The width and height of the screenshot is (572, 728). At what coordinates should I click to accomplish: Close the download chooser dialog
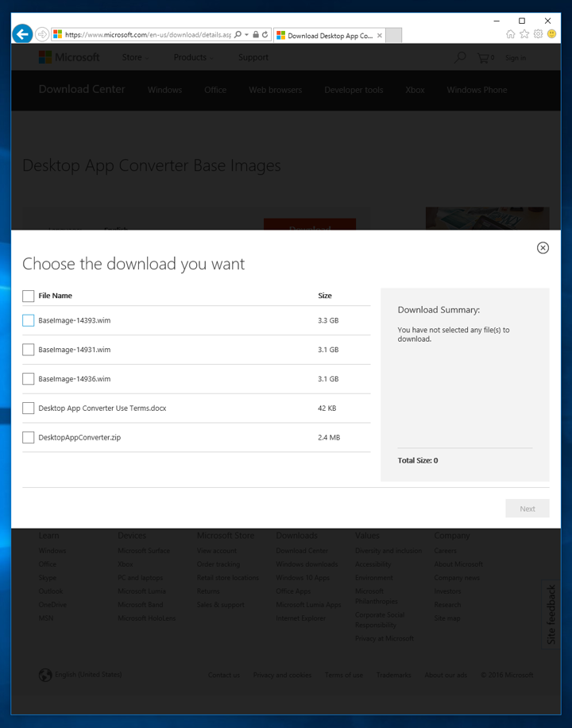[x=543, y=248]
